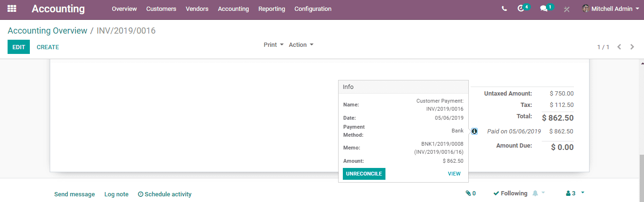This screenshot has height=202, width=644.
Task: Go to previous record arrow
Action: point(619,47)
